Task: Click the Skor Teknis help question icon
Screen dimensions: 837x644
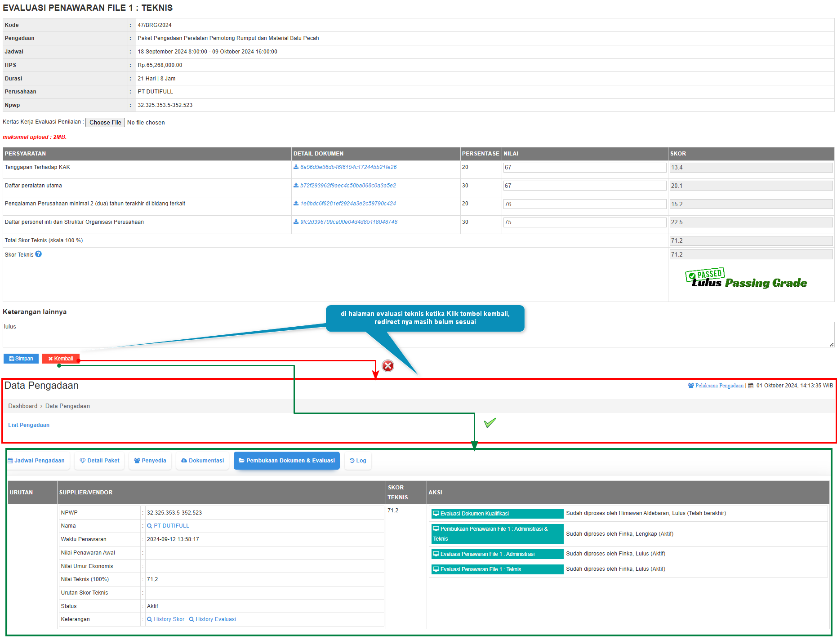Action: (x=39, y=254)
